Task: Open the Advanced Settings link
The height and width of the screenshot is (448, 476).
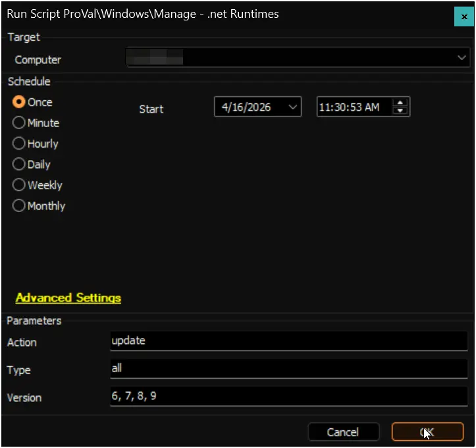Action: click(x=68, y=298)
